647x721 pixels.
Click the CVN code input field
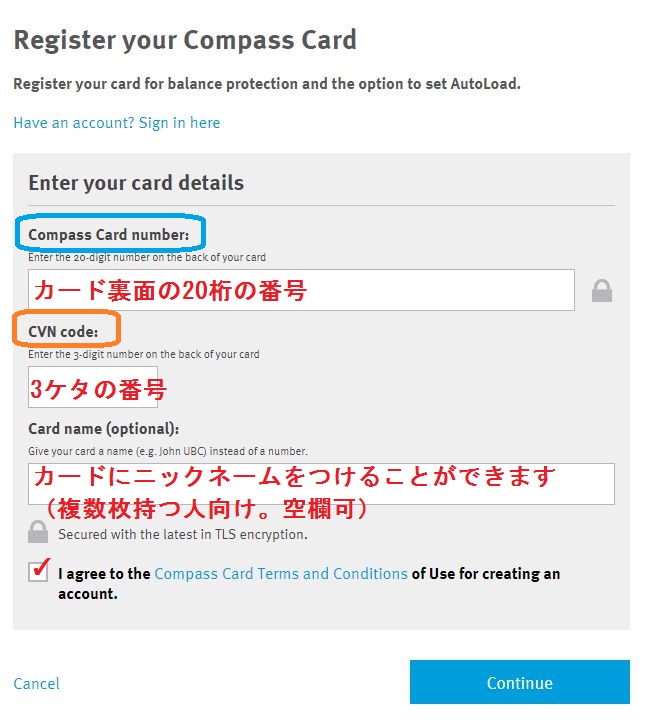click(93, 387)
